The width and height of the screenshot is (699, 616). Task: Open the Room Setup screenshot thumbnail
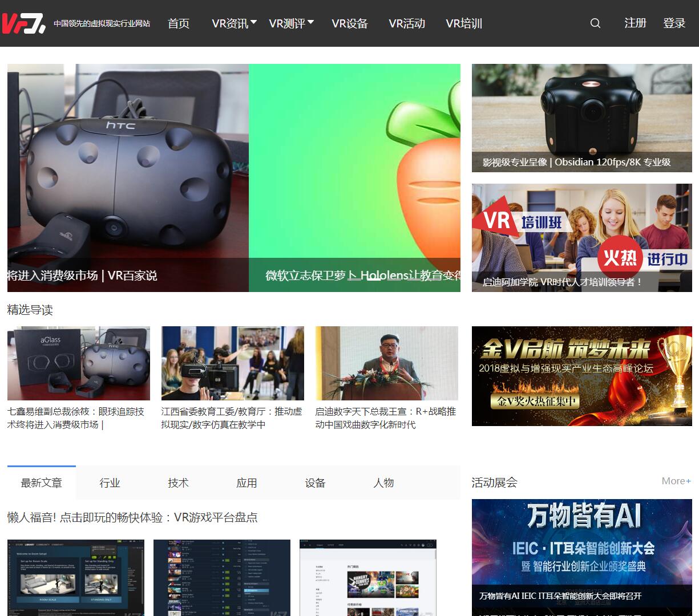[x=76, y=577]
